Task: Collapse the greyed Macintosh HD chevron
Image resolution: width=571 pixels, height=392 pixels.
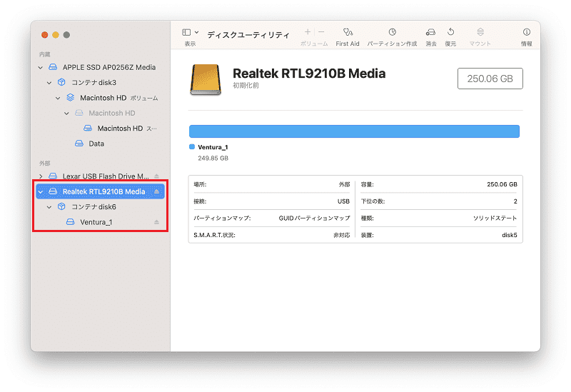Action: (x=66, y=114)
